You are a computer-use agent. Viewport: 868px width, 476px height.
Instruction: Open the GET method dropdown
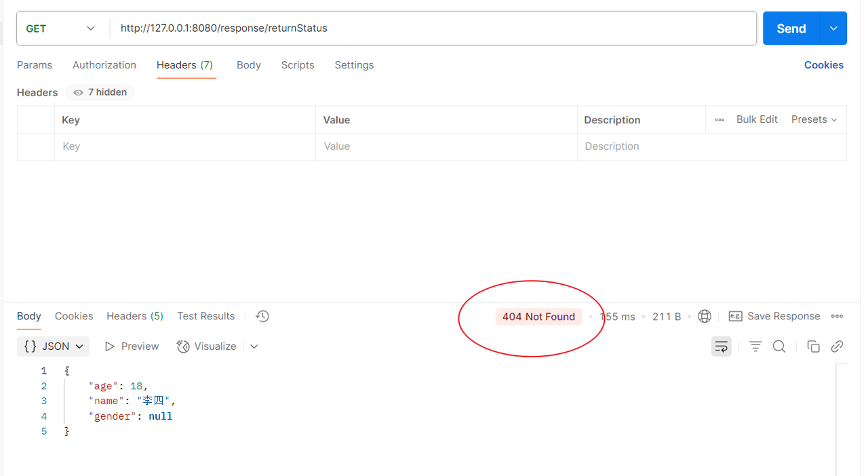click(61, 28)
